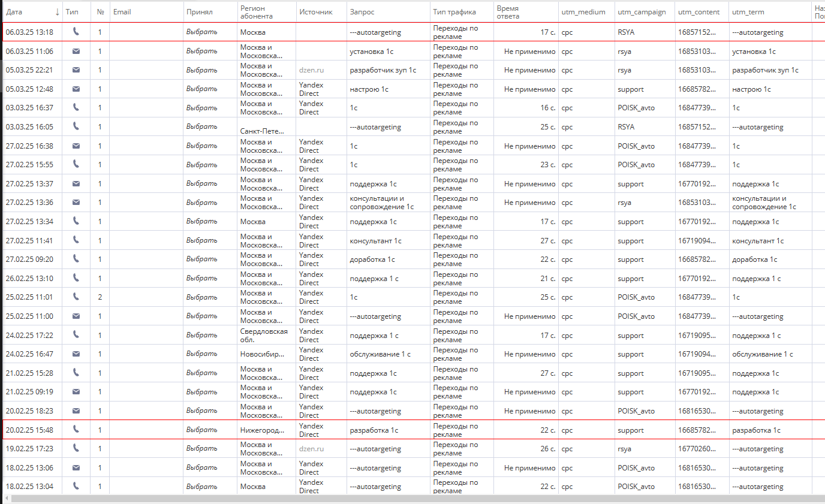
Task: Click Выбрать in the 18.02.25 13:06 row
Action: click(x=201, y=467)
